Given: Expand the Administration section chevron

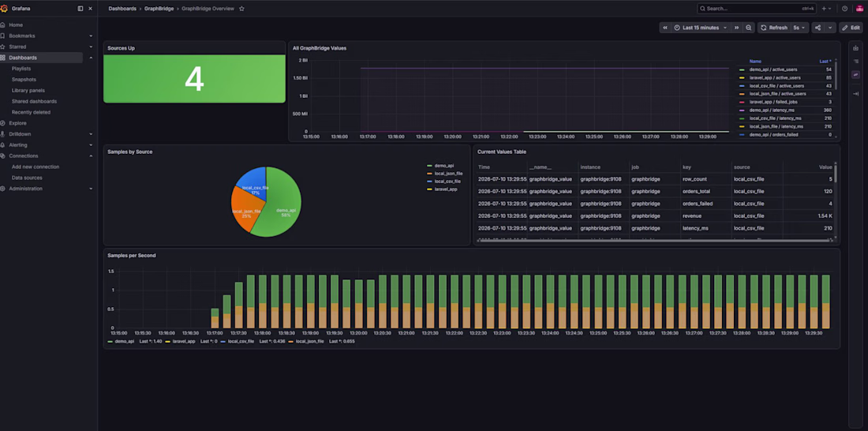Looking at the screenshot, I should coord(91,189).
